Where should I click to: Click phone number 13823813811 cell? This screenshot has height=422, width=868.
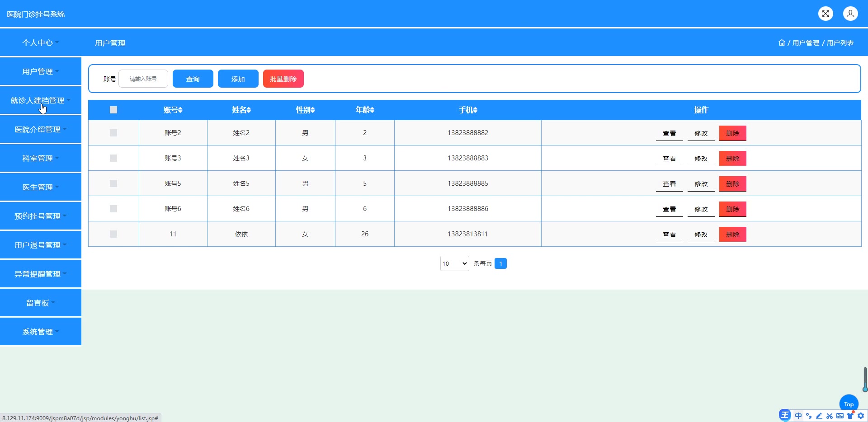tap(468, 234)
